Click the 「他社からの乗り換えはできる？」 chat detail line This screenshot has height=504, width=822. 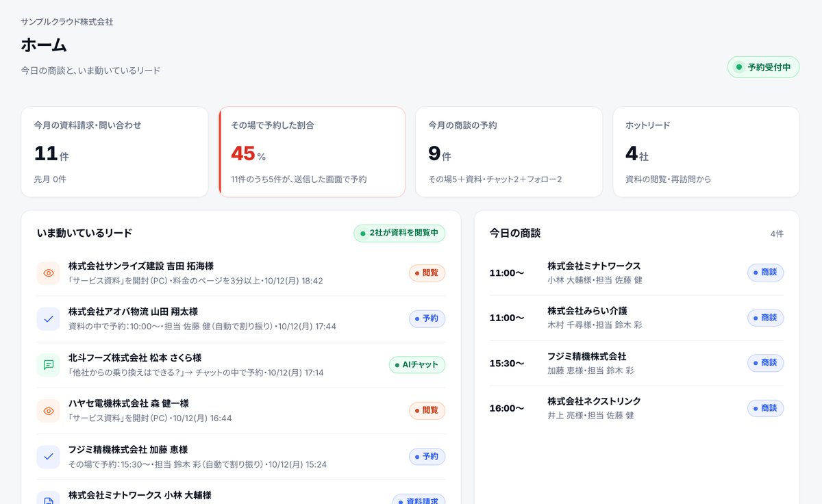tap(196, 373)
